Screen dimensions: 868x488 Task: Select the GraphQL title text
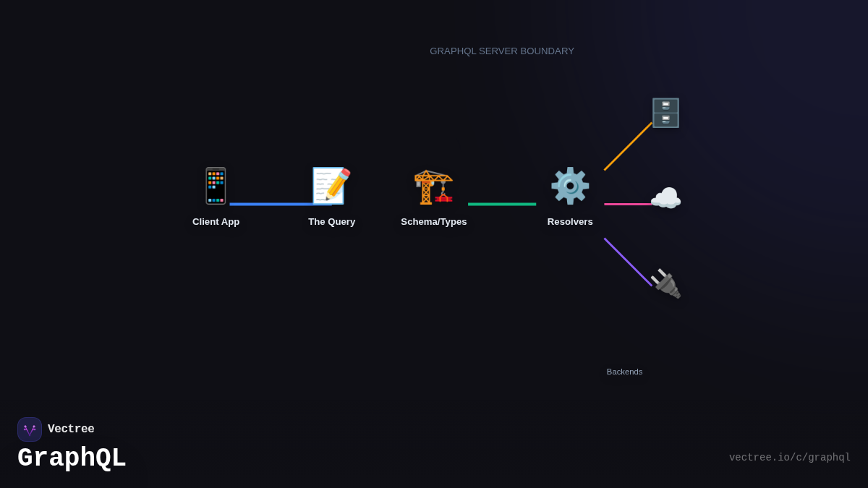click(71, 457)
